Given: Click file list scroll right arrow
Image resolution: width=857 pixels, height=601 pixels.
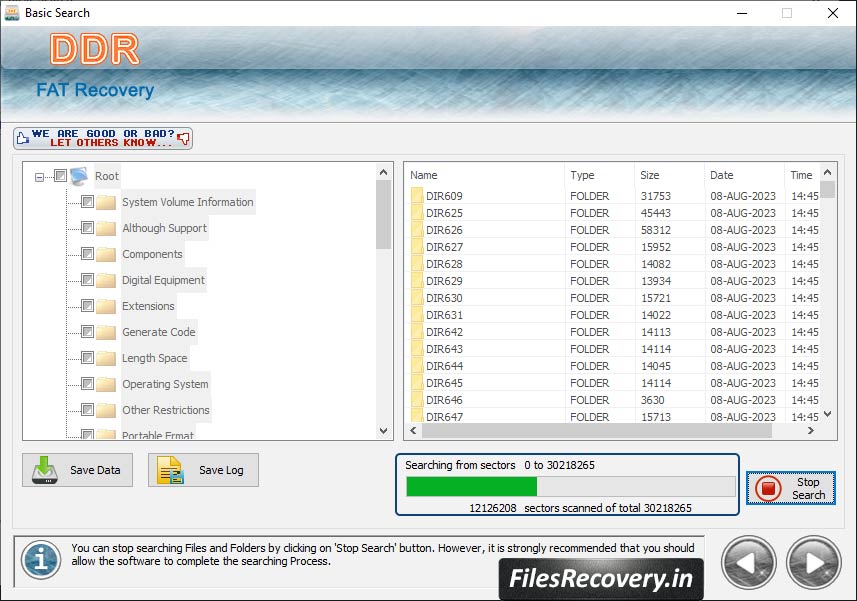Looking at the screenshot, I should click(811, 431).
